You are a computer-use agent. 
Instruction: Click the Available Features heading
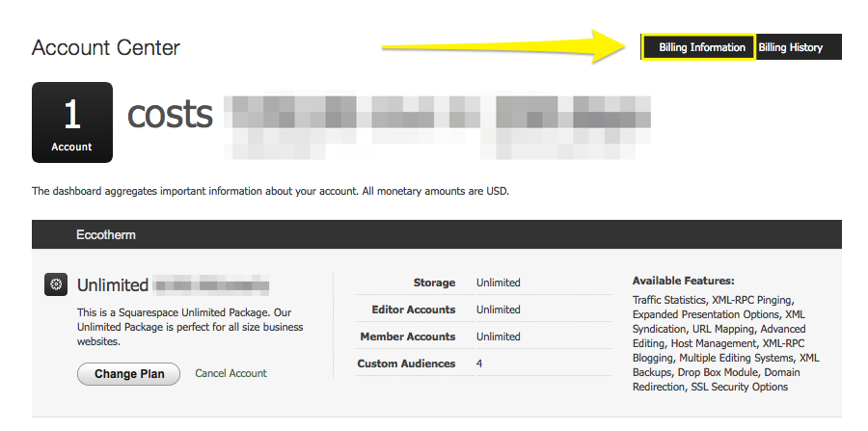point(683,280)
